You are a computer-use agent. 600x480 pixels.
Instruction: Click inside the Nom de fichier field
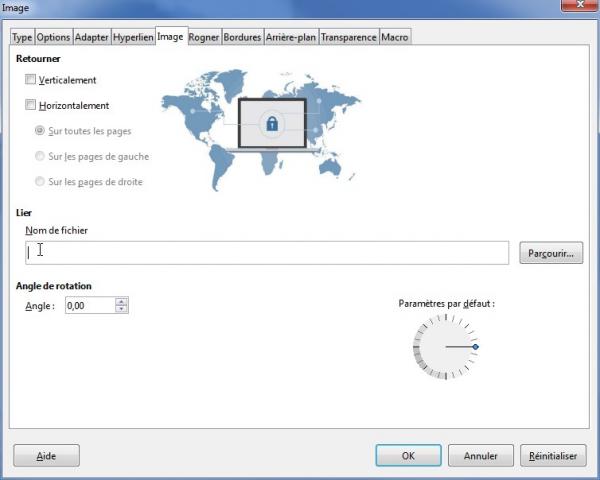coord(265,252)
